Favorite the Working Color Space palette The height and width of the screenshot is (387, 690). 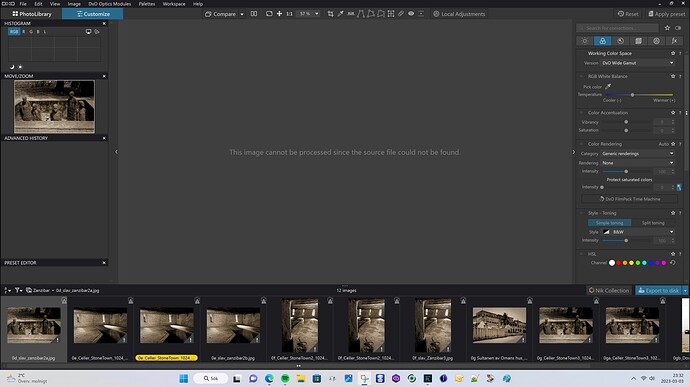673,53
